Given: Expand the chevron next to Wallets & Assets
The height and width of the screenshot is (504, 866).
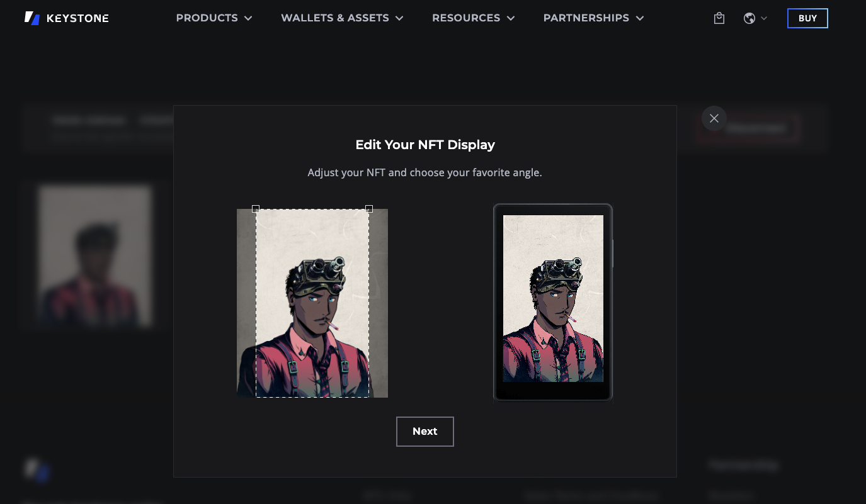Looking at the screenshot, I should [x=399, y=18].
